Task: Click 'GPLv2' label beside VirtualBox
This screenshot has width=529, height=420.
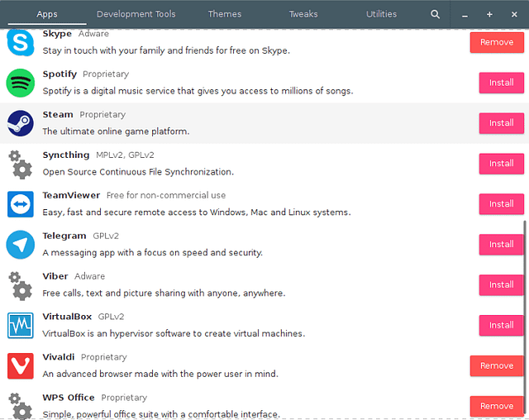Action: point(111,317)
